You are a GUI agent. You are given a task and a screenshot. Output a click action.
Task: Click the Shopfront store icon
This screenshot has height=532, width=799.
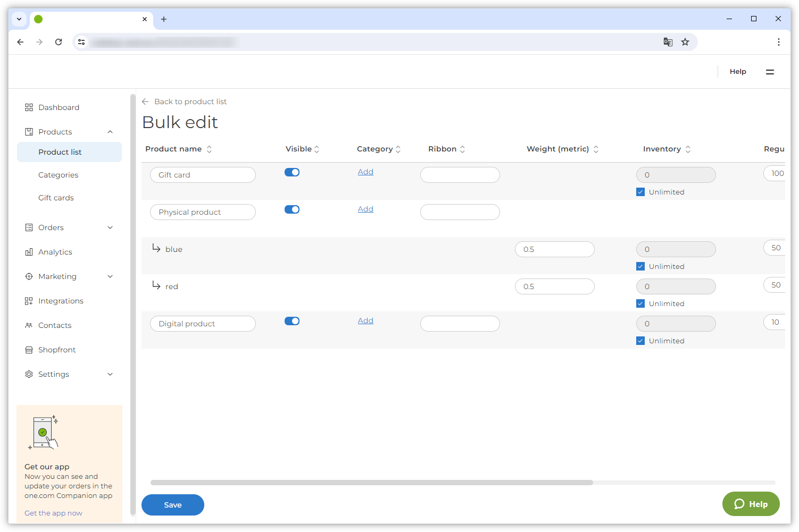(x=29, y=350)
